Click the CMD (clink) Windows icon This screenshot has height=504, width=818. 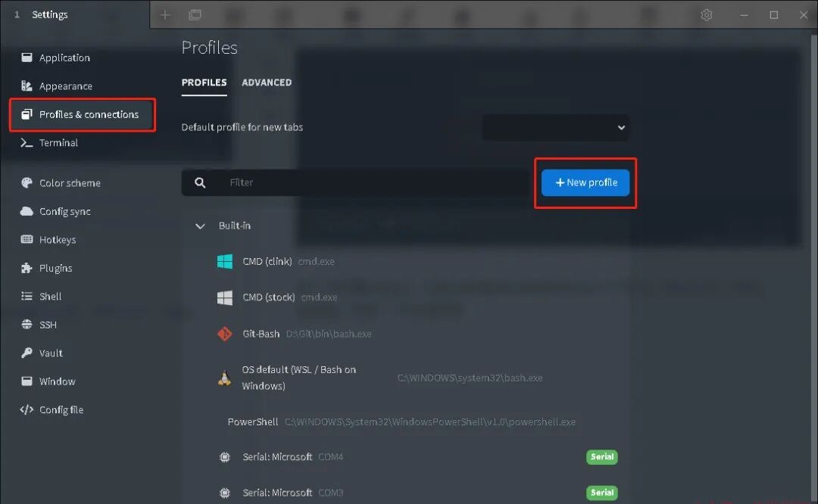[x=225, y=261]
